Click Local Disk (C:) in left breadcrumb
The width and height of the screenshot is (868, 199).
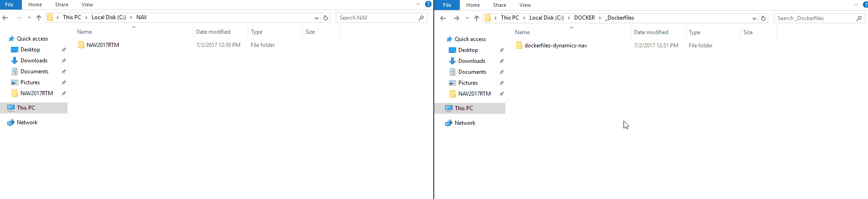pyautogui.click(x=109, y=17)
